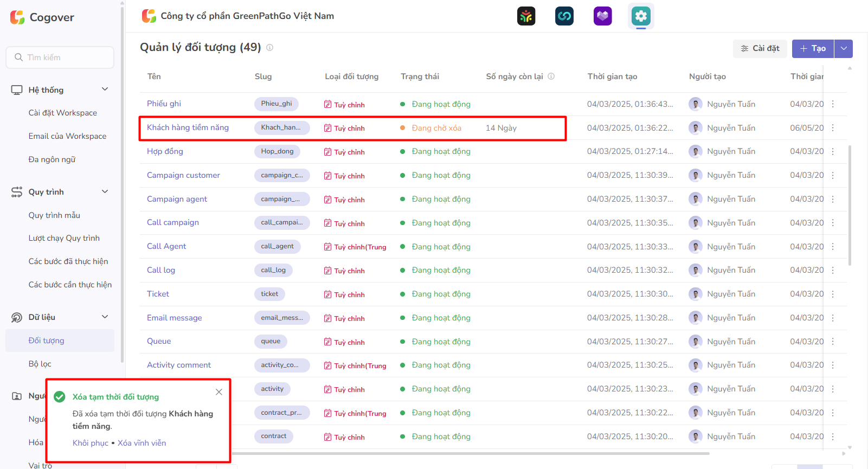The height and width of the screenshot is (469, 868).
Task: Click the call_agent slug tag
Action: tap(277, 246)
